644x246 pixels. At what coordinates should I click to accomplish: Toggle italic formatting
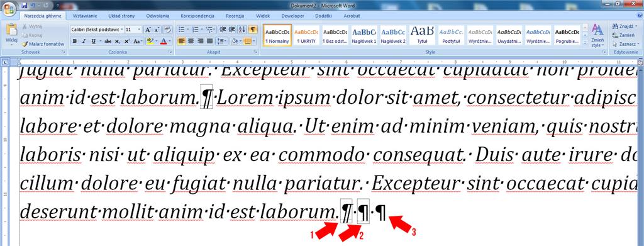point(84,42)
